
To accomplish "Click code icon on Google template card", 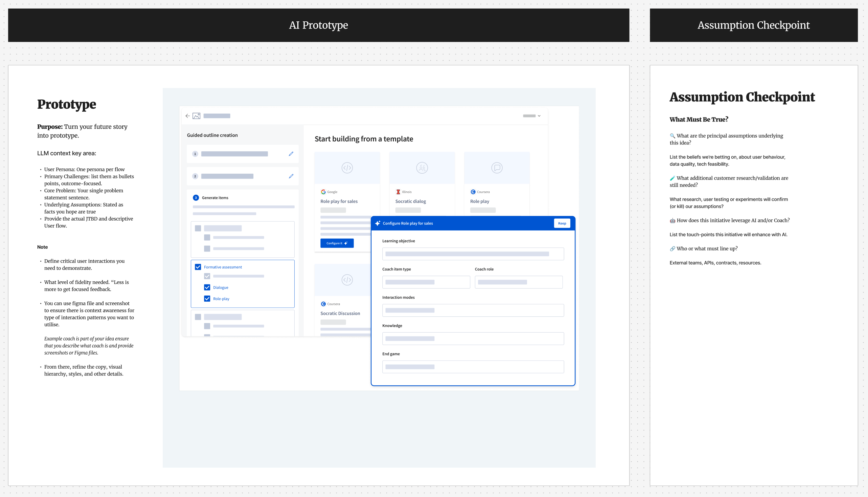I will [347, 168].
